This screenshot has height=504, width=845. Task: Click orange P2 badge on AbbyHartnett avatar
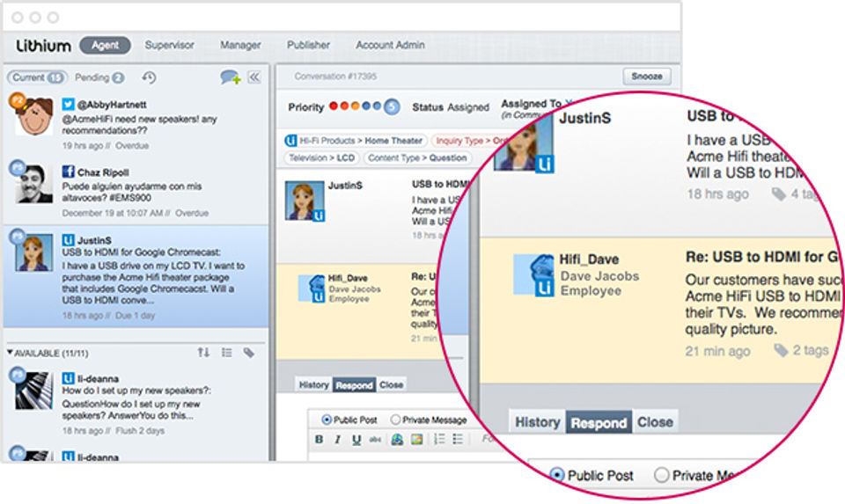tap(18, 100)
